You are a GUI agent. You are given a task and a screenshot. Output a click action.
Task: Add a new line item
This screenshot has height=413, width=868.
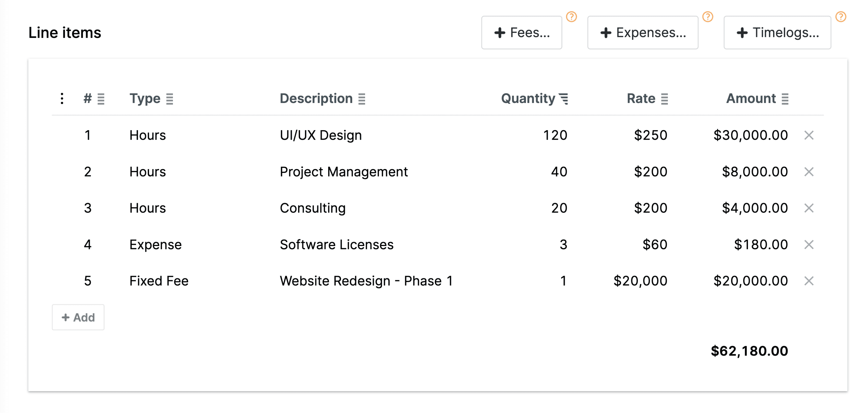click(x=78, y=317)
